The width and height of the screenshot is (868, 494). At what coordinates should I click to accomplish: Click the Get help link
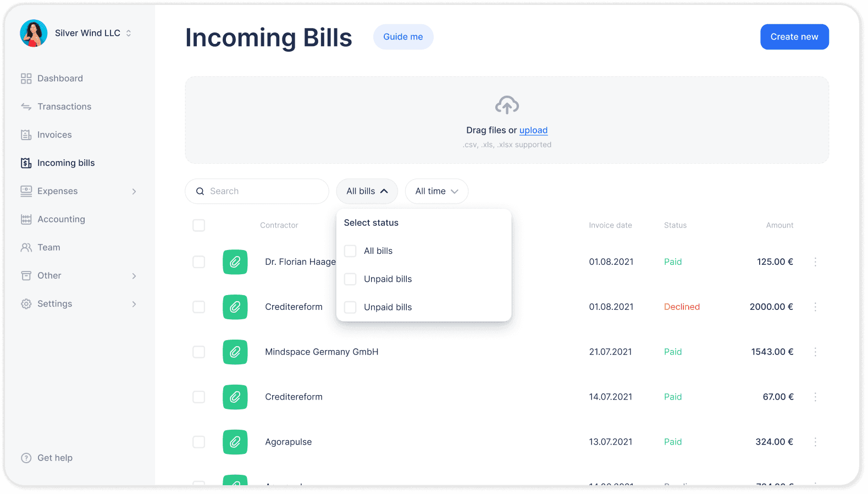pyautogui.click(x=55, y=458)
